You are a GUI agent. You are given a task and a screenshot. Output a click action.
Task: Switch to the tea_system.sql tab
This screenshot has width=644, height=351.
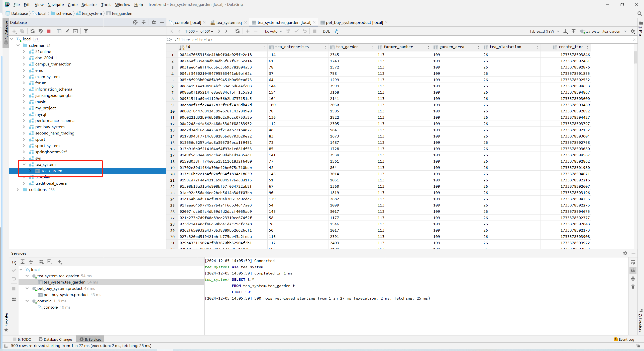click(229, 22)
